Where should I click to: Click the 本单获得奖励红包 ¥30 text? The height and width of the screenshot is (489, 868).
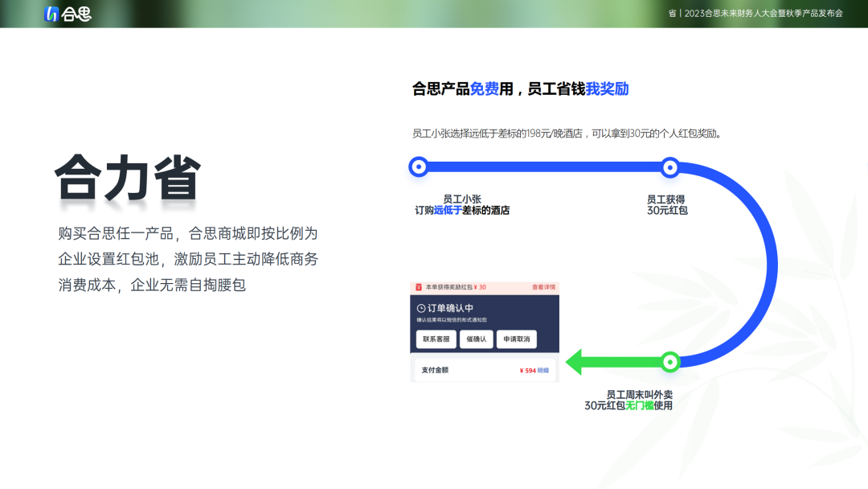(x=456, y=287)
